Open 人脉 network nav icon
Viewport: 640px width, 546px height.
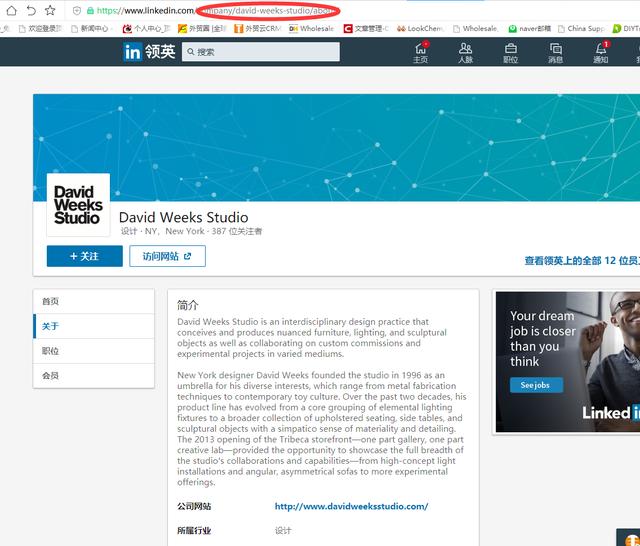465,52
